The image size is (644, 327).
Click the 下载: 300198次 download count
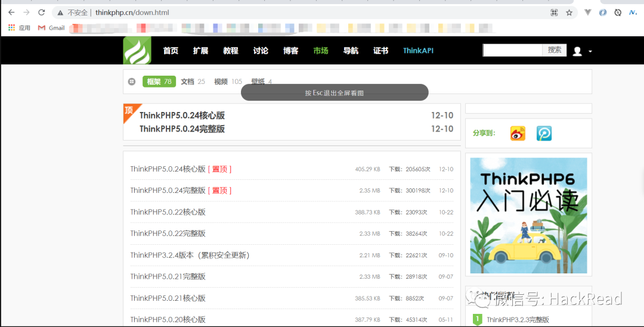pos(410,191)
